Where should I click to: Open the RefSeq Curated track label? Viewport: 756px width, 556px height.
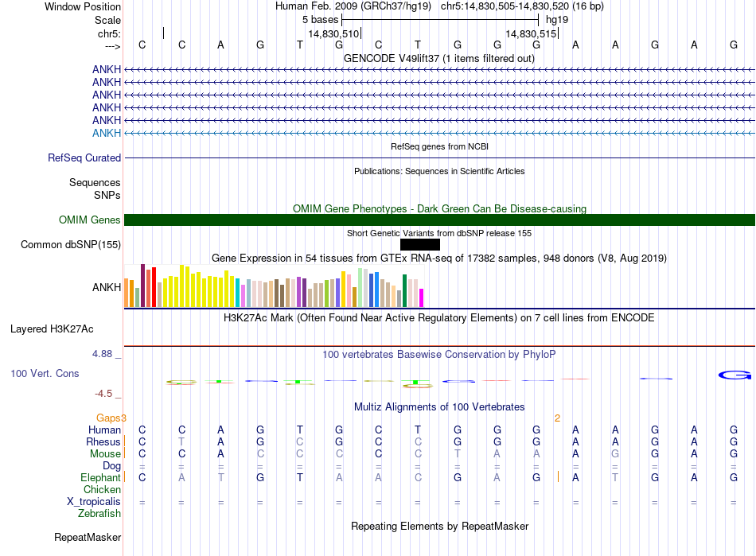(84, 157)
